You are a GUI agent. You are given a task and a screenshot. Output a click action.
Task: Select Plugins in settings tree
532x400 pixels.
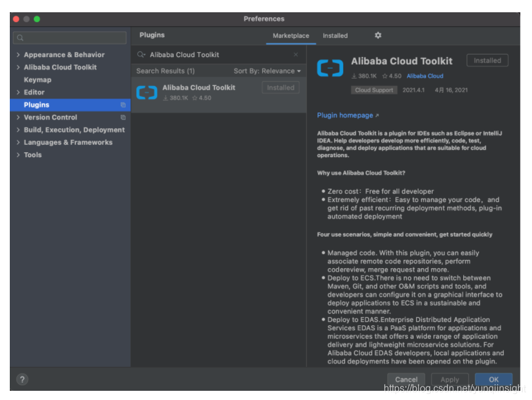[x=70, y=105]
